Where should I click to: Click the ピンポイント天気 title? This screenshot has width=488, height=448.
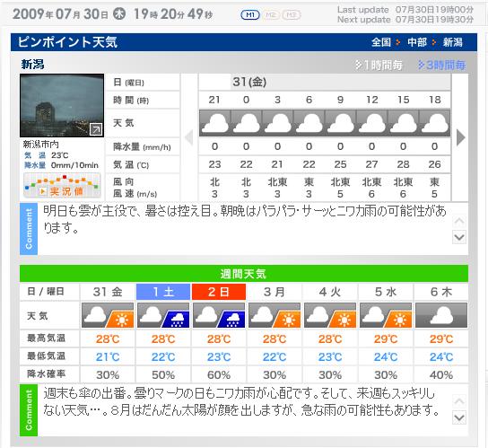pos(67,42)
